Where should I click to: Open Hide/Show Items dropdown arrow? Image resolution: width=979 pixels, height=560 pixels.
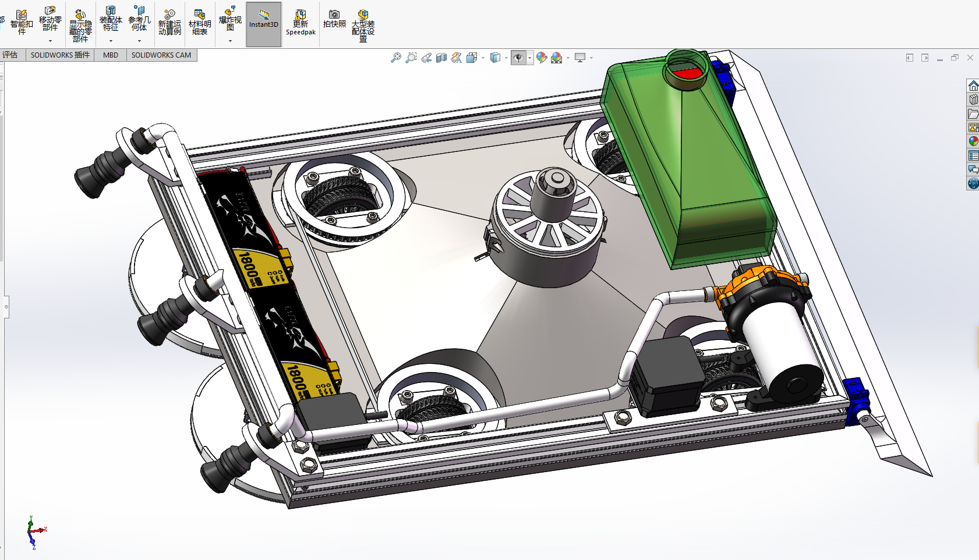click(x=529, y=58)
